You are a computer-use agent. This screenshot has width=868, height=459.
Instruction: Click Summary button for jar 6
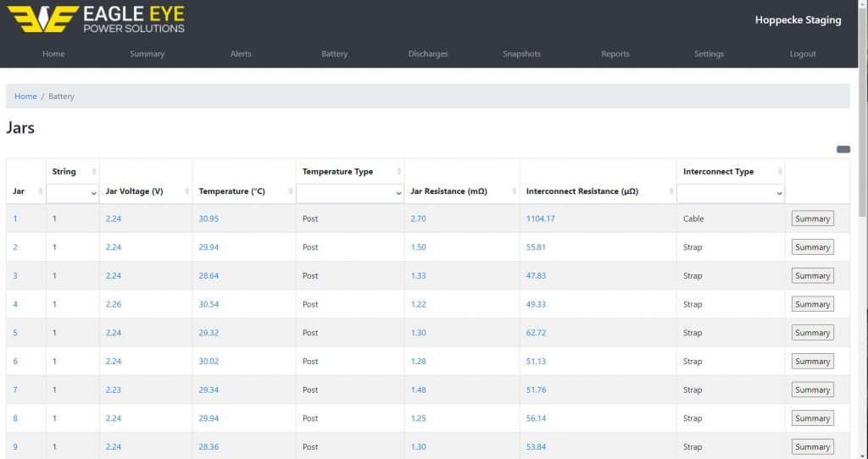coord(813,361)
